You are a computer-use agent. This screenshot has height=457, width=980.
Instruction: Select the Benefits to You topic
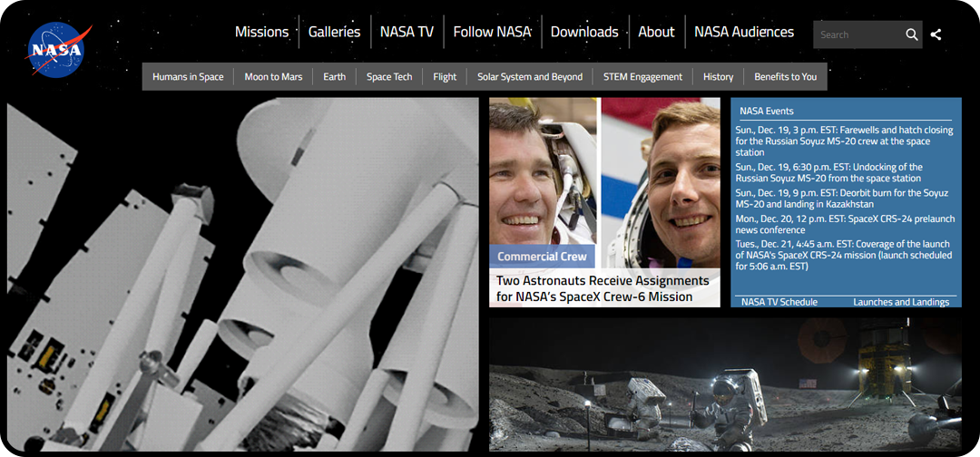point(786,77)
